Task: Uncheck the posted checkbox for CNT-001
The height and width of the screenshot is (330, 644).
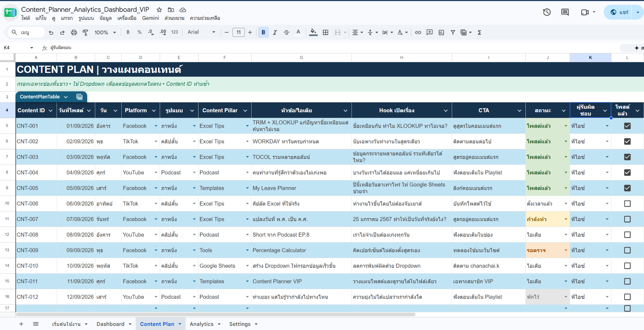Action: 627,126
